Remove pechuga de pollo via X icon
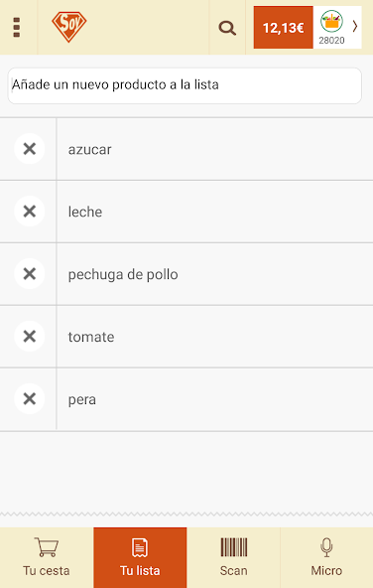Image resolution: width=373 pixels, height=588 pixels. pos(30,274)
